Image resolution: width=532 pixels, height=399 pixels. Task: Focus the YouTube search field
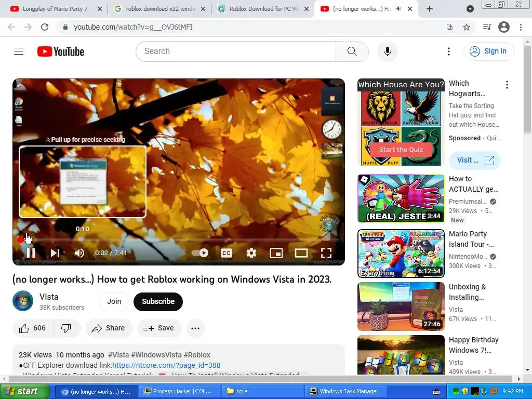click(x=236, y=51)
